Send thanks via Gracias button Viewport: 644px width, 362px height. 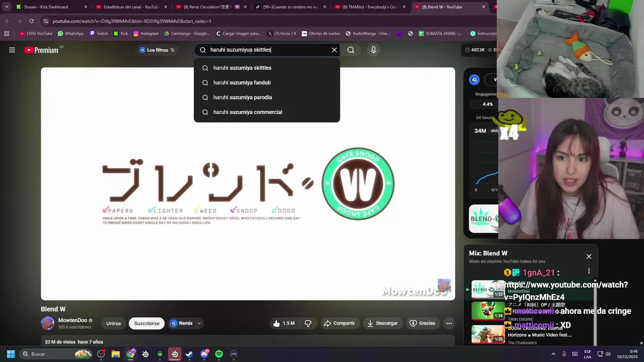point(423,323)
